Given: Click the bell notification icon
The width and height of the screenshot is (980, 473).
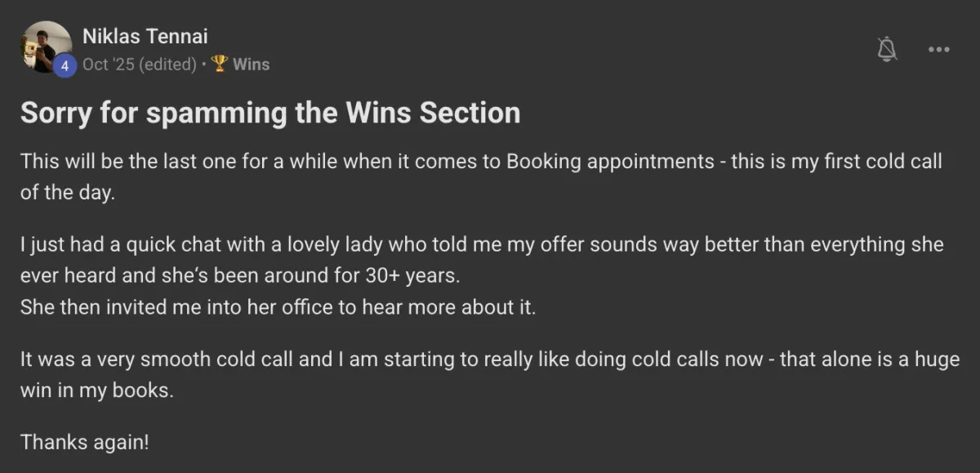Looking at the screenshot, I should (887, 50).
